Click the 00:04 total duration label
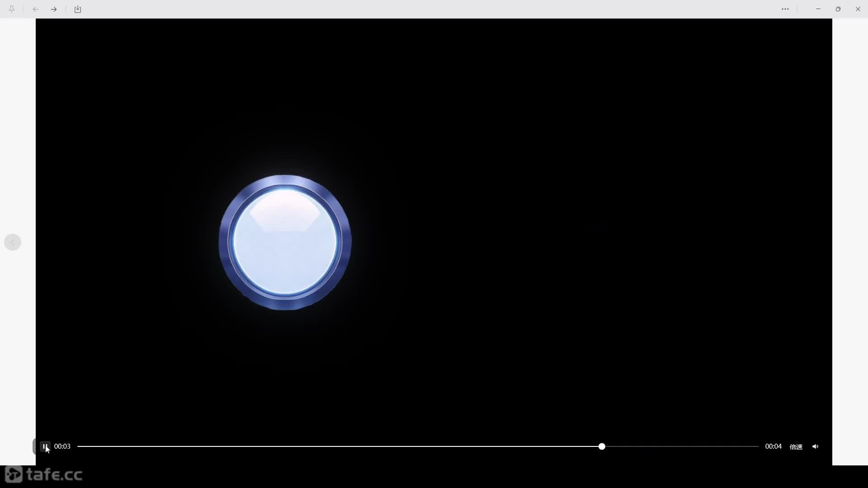This screenshot has width=868, height=488. click(773, 446)
